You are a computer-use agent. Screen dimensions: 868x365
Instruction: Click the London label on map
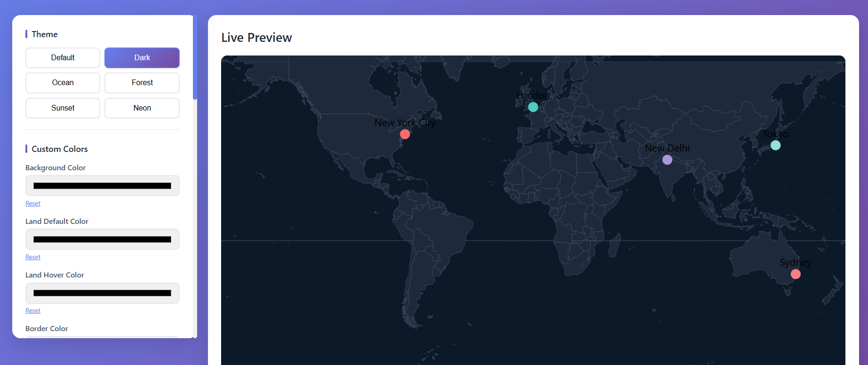[x=533, y=95]
